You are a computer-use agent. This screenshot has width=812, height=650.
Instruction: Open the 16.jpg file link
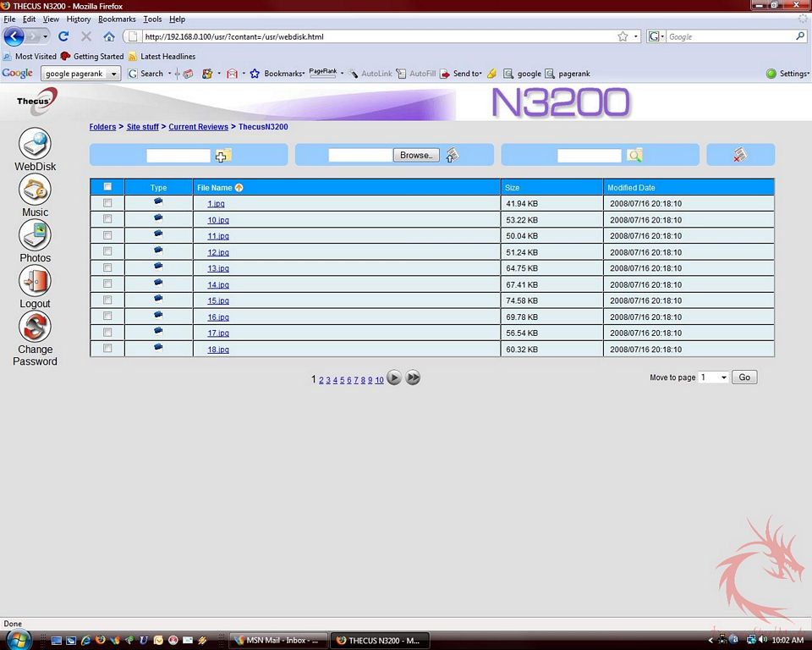(x=218, y=317)
